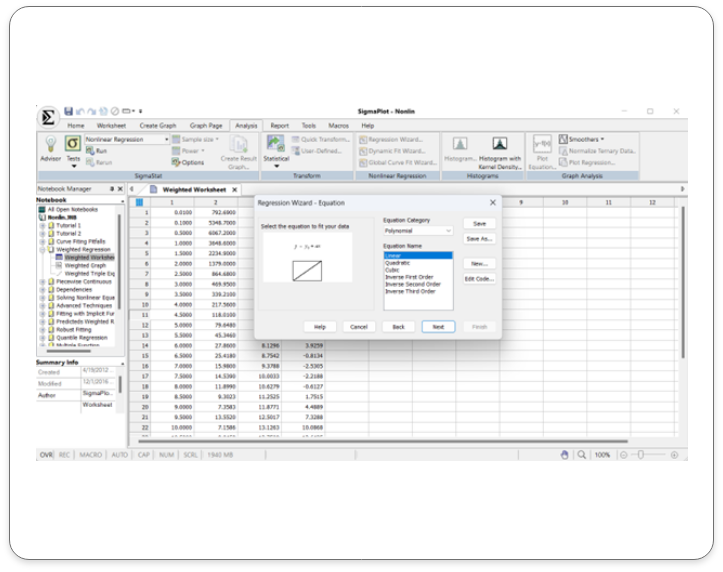Click the SigmaPlot sigma application button
This screenshot has height=572, width=723.
[x=49, y=116]
